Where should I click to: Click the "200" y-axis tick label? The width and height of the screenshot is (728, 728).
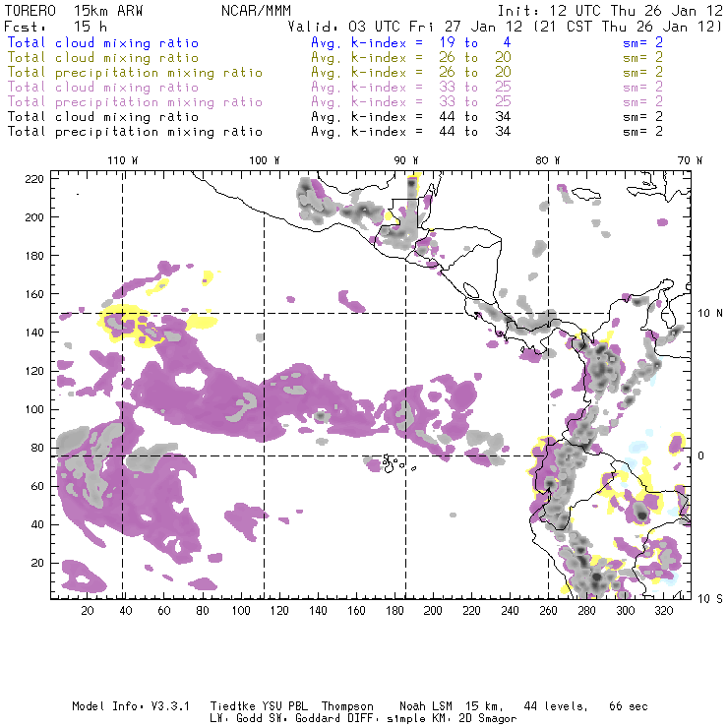click(x=34, y=217)
